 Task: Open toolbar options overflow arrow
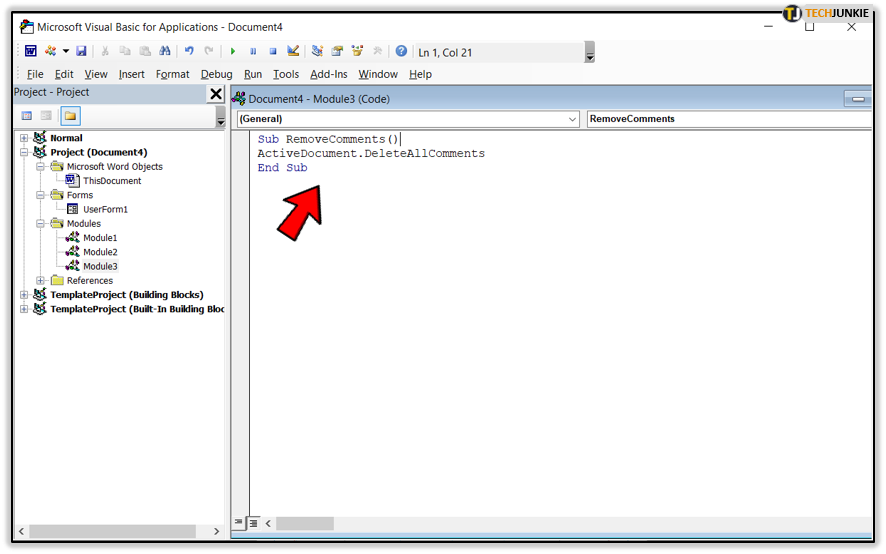click(590, 52)
